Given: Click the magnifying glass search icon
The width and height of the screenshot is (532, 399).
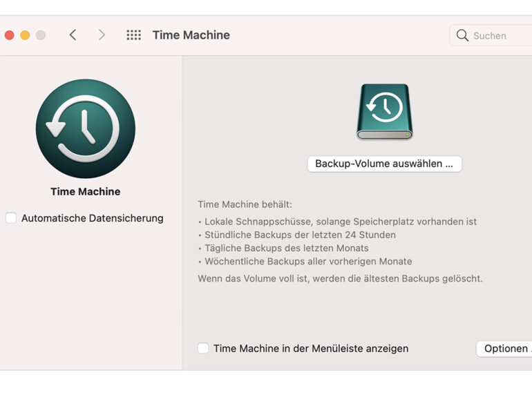Looking at the screenshot, I should [462, 35].
